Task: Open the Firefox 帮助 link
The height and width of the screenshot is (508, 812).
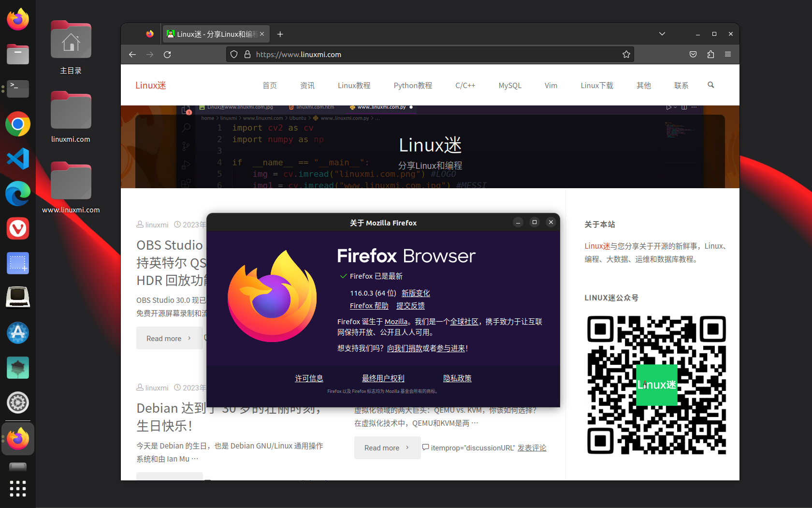Action: click(x=369, y=306)
